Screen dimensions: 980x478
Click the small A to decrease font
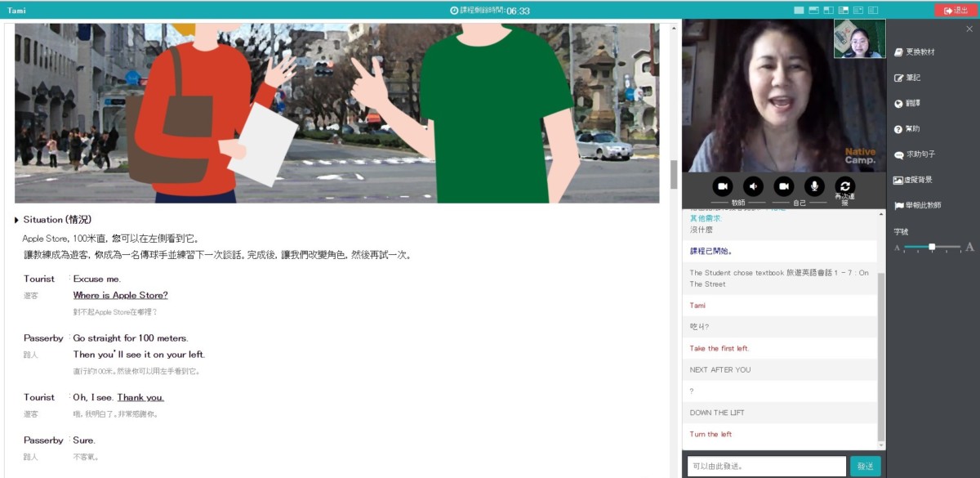[x=897, y=248]
